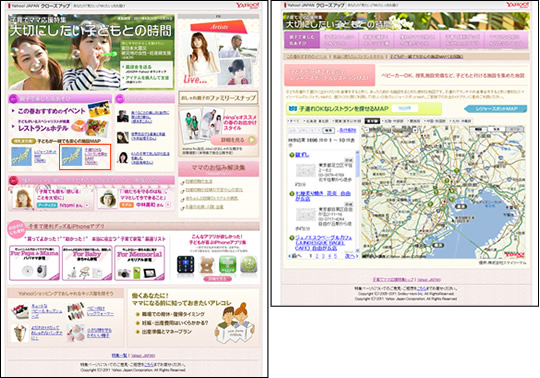Click the first green marker numbered 1 in results list
Image resolution: width=540 pixels, height=378 pixels.
[x=292, y=155]
